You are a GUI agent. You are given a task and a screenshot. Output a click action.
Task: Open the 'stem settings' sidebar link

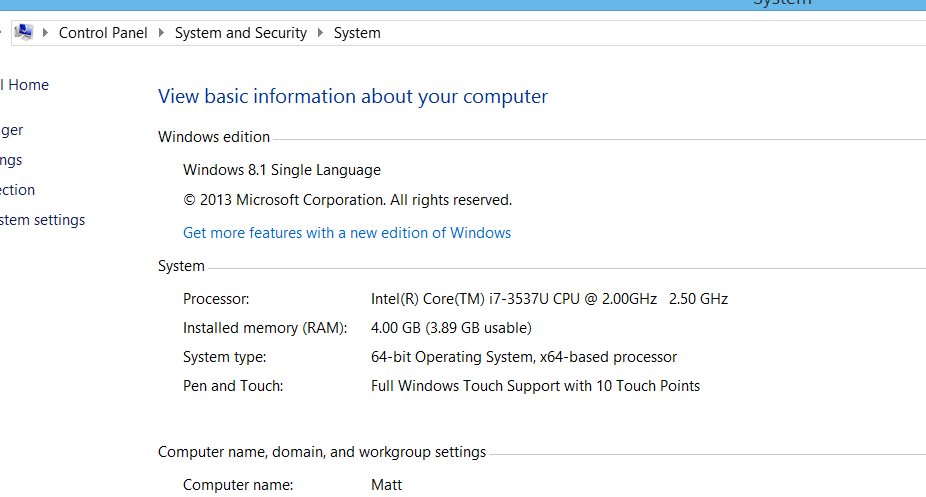(43, 220)
